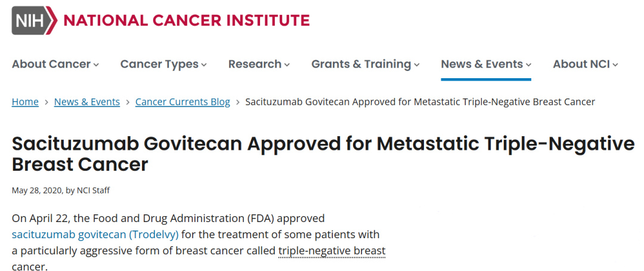Viewport: 644px width, 271px height.
Task: Follow the sacituzumab govitecan (Trodelvy) link
Action: [95, 234]
